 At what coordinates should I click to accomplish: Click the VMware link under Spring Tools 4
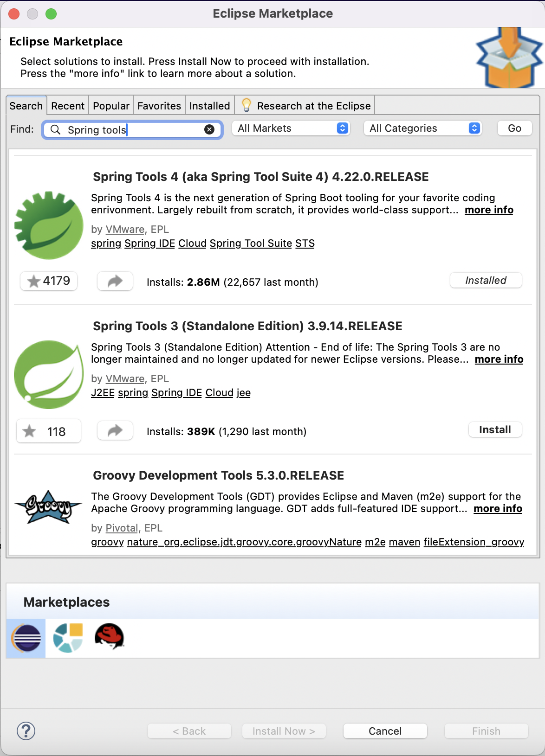(x=125, y=230)
